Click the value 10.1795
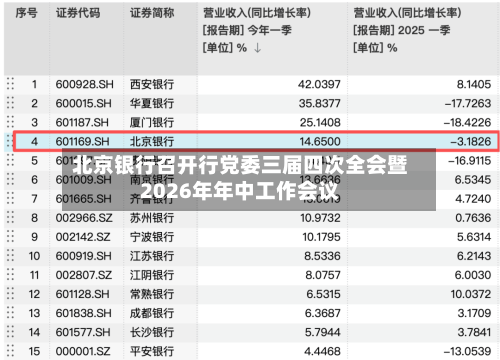 point(321,237)
